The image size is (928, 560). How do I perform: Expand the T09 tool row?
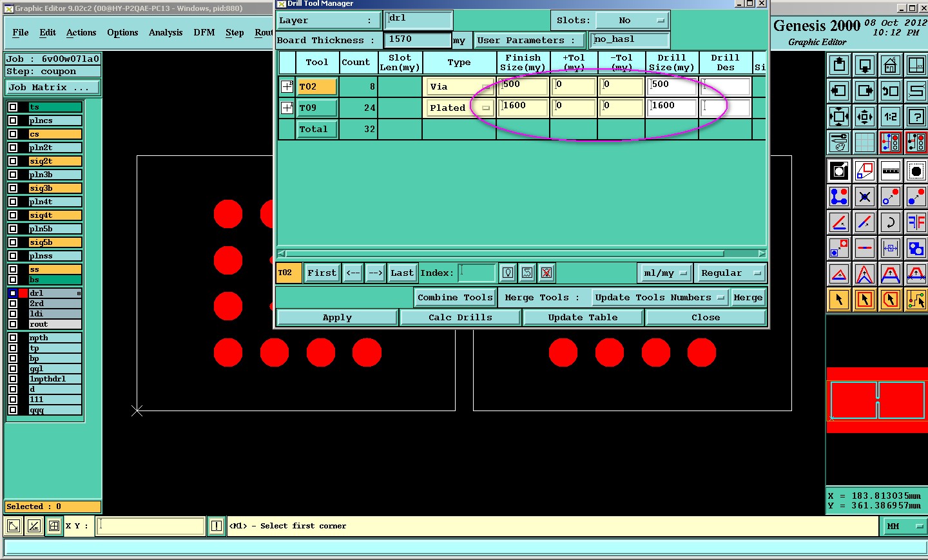click(287, 108)
